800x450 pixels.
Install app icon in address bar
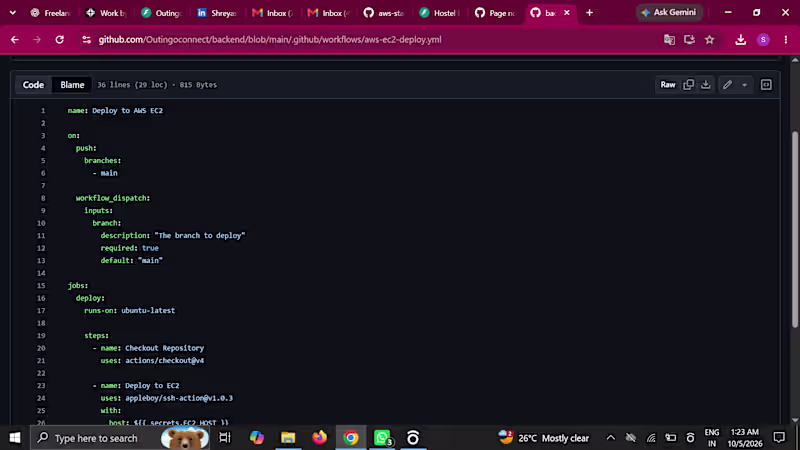[x=689, y=39]
